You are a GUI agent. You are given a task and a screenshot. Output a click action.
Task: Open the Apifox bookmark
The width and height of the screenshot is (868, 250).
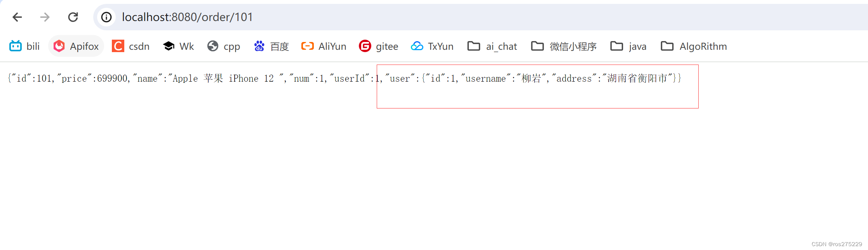click(76, 46)
